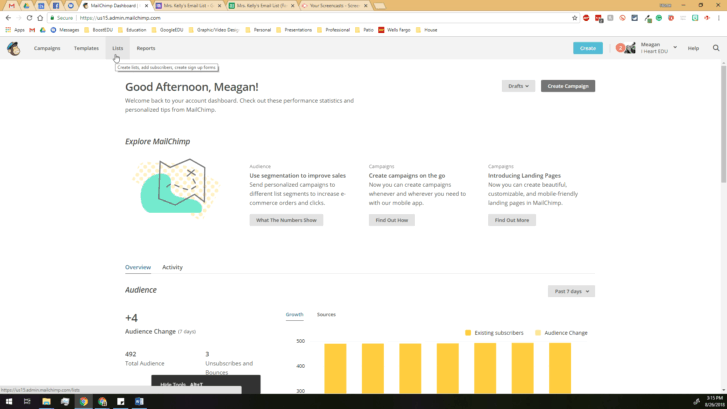This screenshot has width=727, height=409.
Task: Click the Hide Tools dark overlay bar
Action: pos(206,384)
